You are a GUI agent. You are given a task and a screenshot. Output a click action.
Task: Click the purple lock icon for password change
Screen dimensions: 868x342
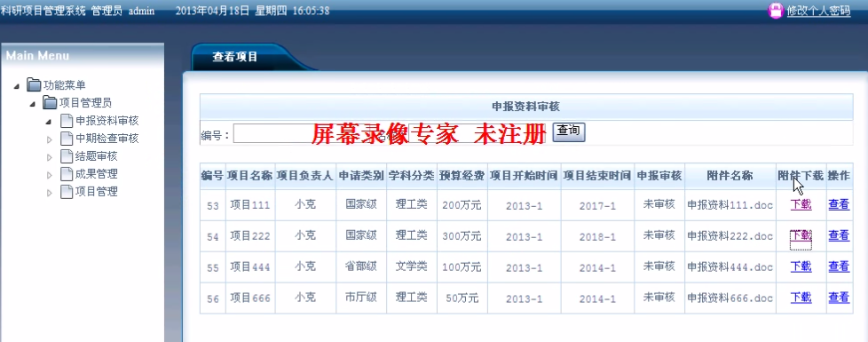tap(776, 11)
